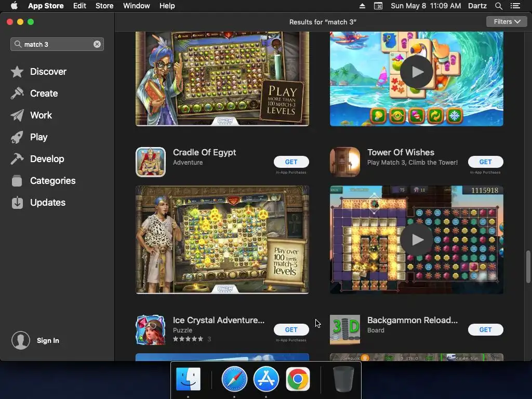Open the Develop section hammer icon

(17, 159)
